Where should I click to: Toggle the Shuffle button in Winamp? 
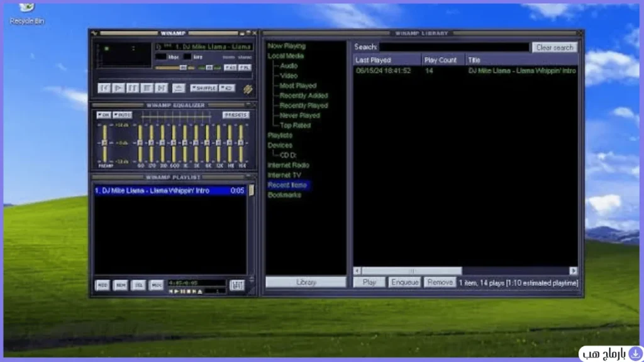204,88
